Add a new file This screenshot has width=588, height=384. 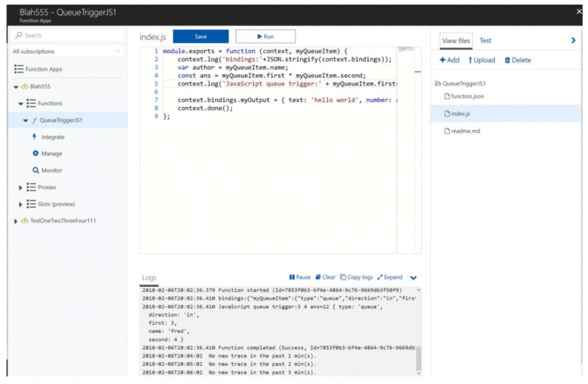pyautogui.click(x=450, y=60)
